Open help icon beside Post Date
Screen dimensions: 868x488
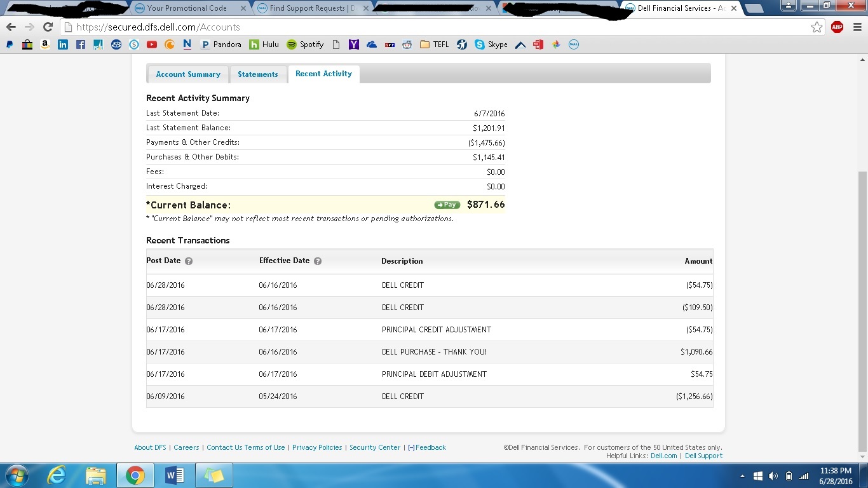(x=189, y=261)
